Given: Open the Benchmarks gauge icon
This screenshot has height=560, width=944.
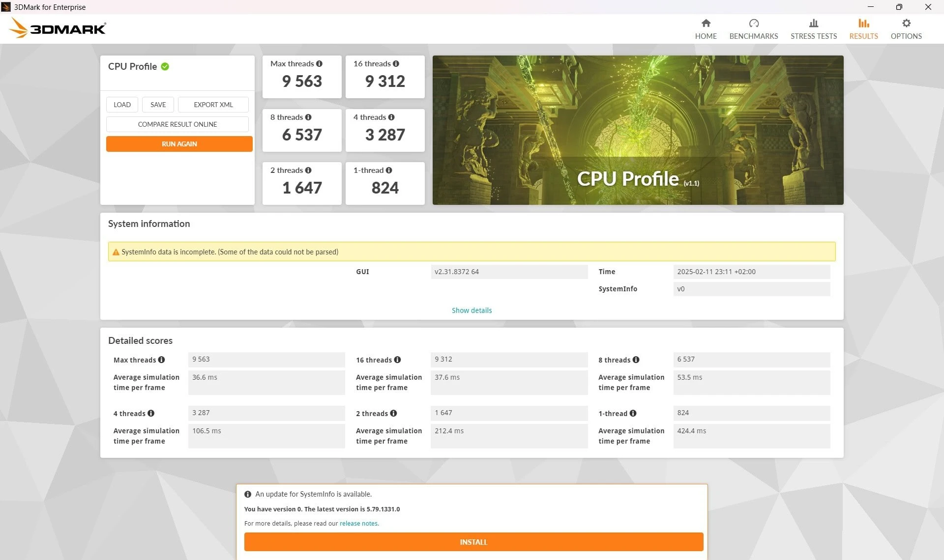Looking at the screenshot, I should click(x=754, y=23).
